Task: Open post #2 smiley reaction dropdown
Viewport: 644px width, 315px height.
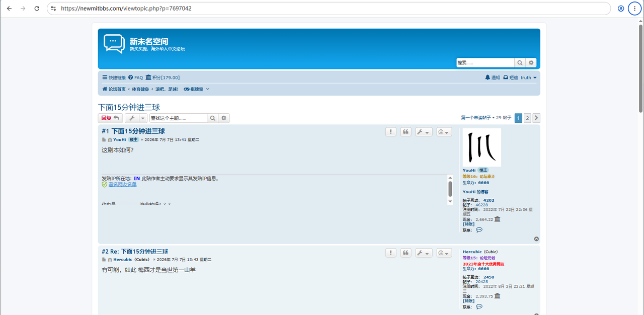Action: [x=444, y=253]
